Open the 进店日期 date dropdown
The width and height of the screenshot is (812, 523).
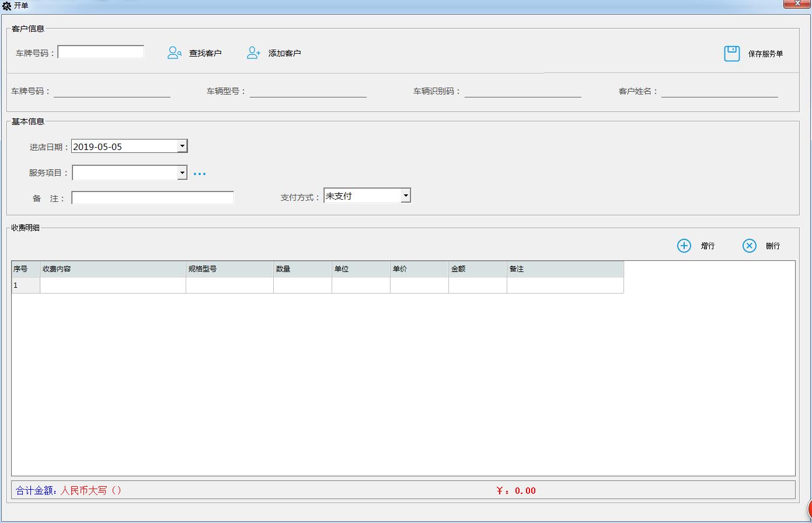[x=182, y=146]
